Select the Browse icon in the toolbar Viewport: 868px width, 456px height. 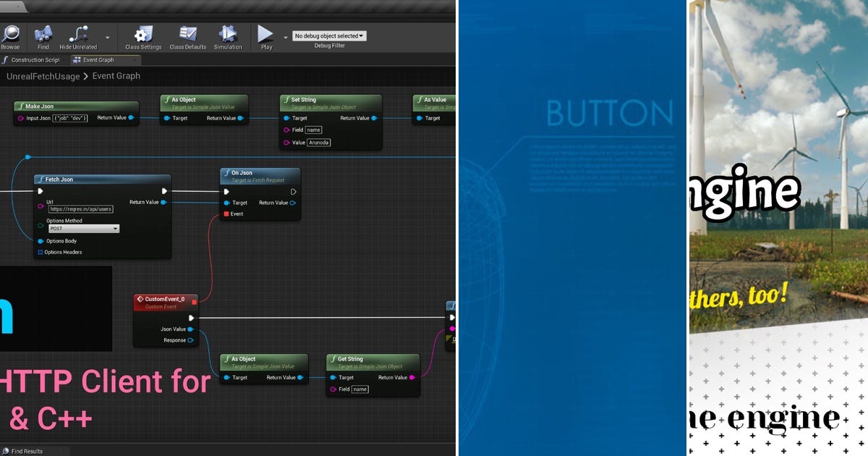click(x=12, y=33)
